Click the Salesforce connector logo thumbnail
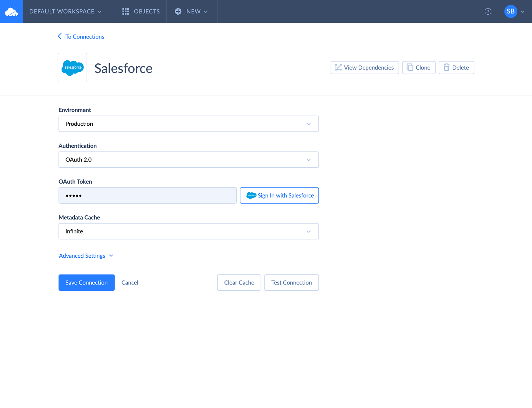The height and width of the screenshot is (408, 532). [73, 67]
